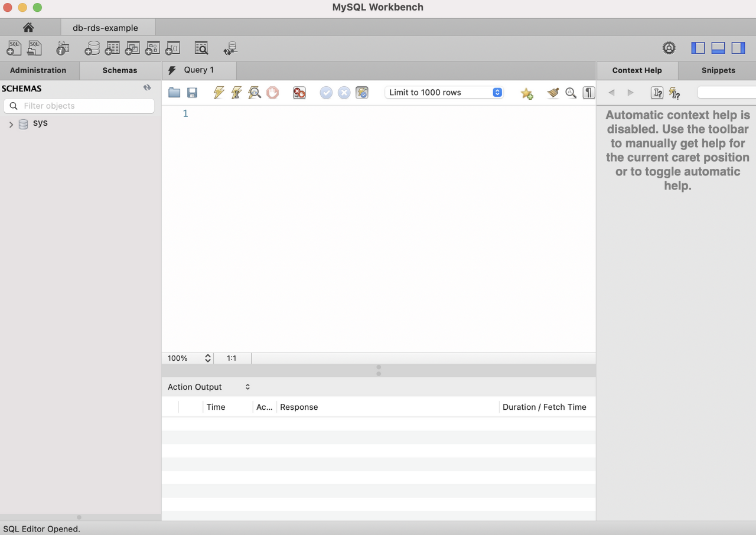756x535 pixels.
Task: Commit the current transaction icon
Action: (326, 93)
